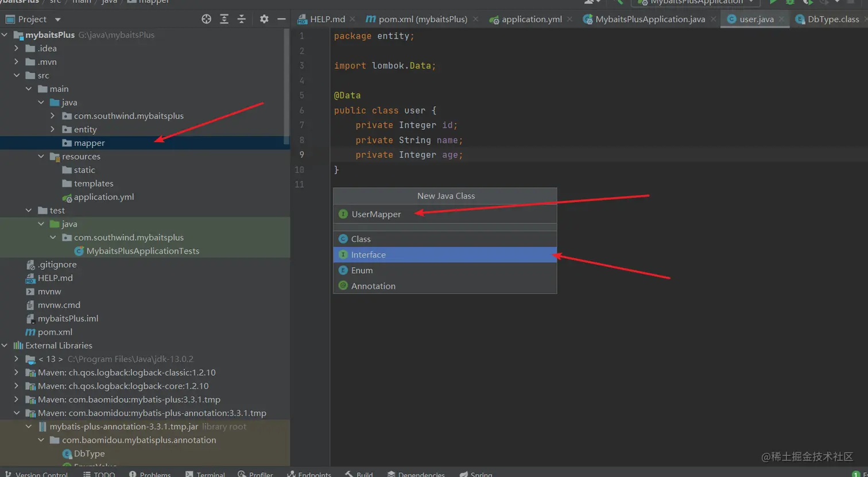This screenshot has width=868, height=477.
Task: Collapse the test folder
Action: point(29,211)
